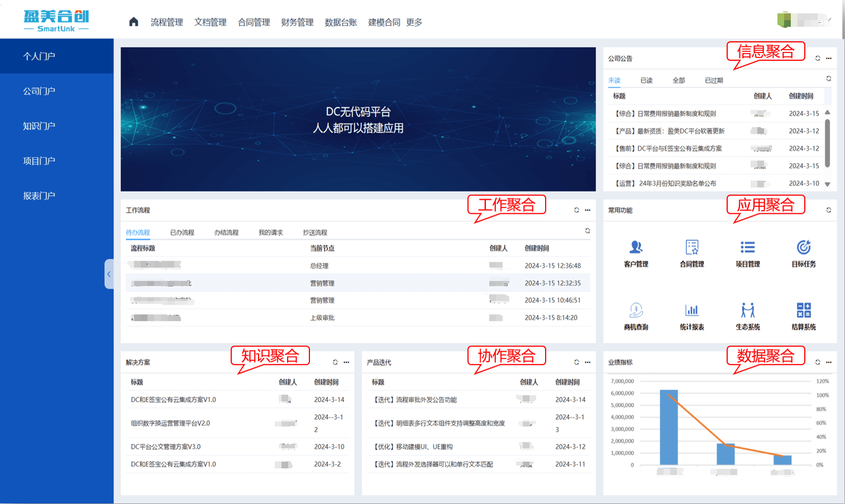Screen dimensions: 845x504
Task: Collapse the left sidebar with arrow handle
Action: 109,274
